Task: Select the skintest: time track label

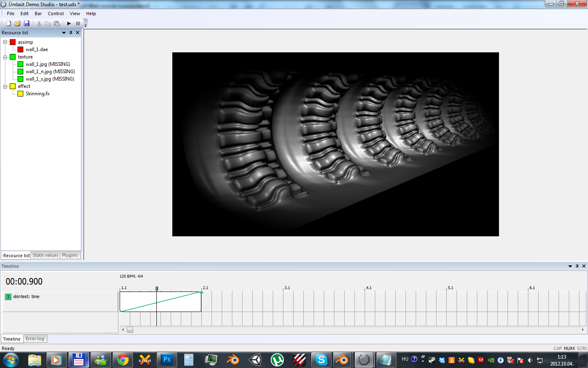Action: (x=26, y=296)
